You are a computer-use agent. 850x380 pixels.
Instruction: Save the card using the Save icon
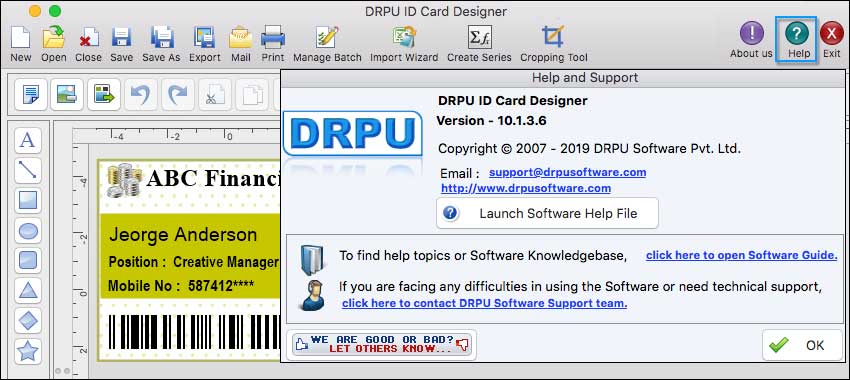coord(121,37)
